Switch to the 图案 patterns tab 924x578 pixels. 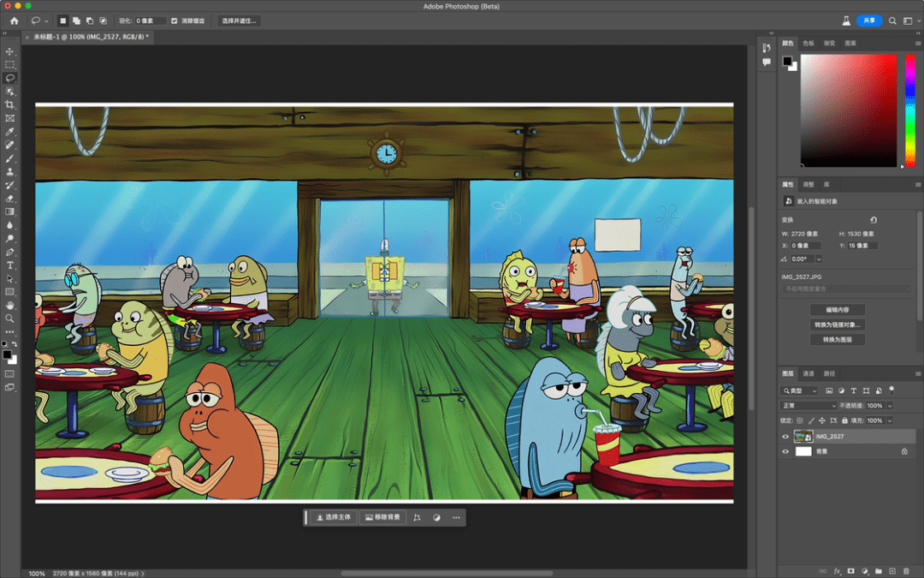point(850,43)
